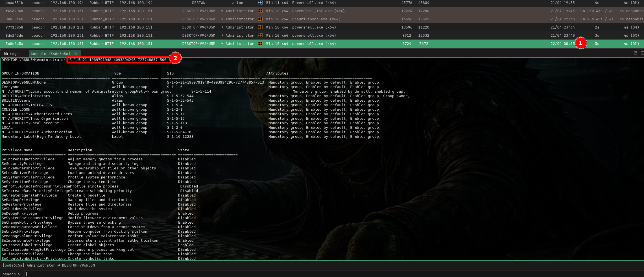Close the console panel with the corner X icon
This screenshot has width=644, height=277.
(x=642, y=53)
